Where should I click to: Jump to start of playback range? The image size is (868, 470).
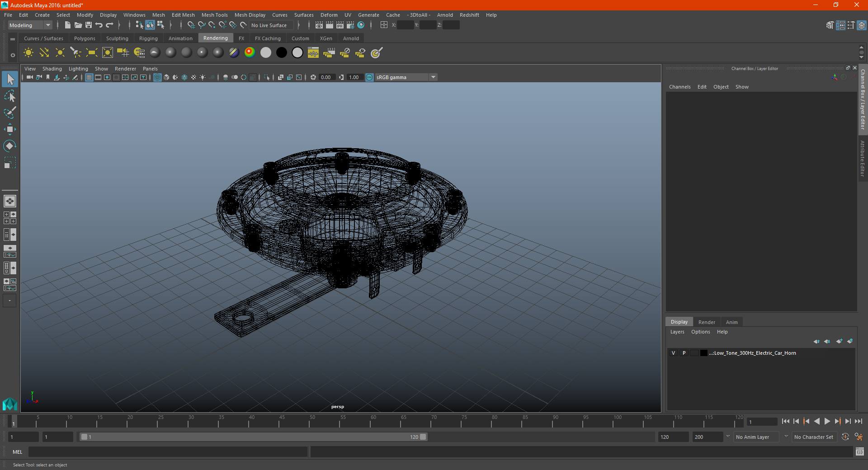[x=785, y=421]
